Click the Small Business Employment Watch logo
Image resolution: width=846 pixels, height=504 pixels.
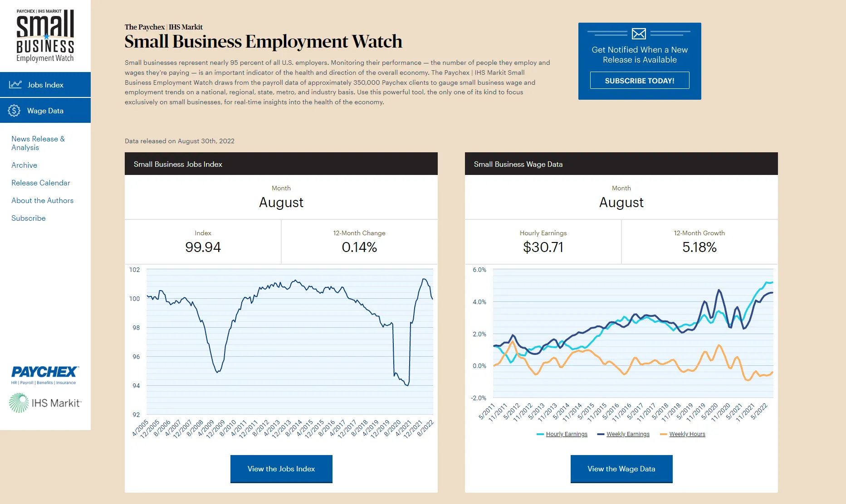click(45, 36)
